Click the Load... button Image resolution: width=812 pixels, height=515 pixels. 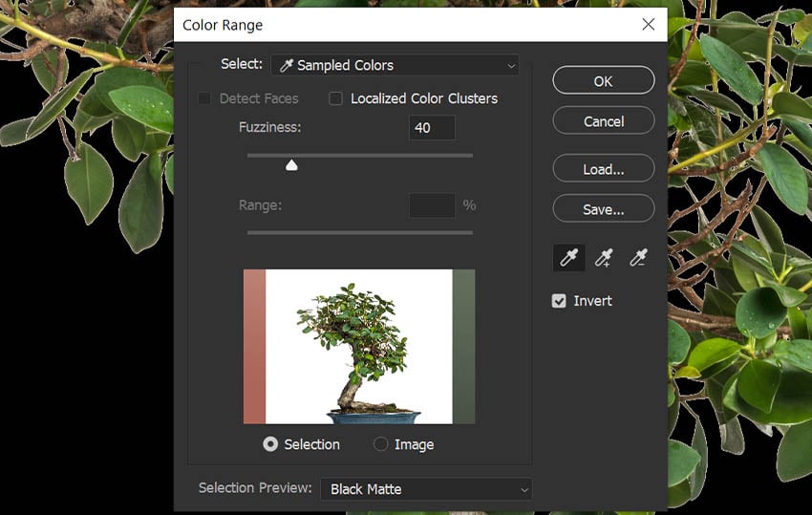pyautogui.click(x=604, y=169)
